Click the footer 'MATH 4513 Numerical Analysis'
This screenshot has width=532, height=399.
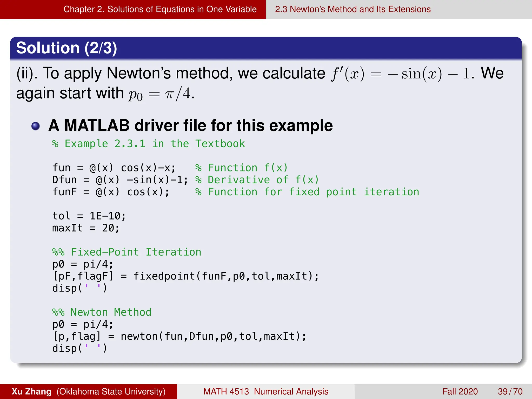266,391
